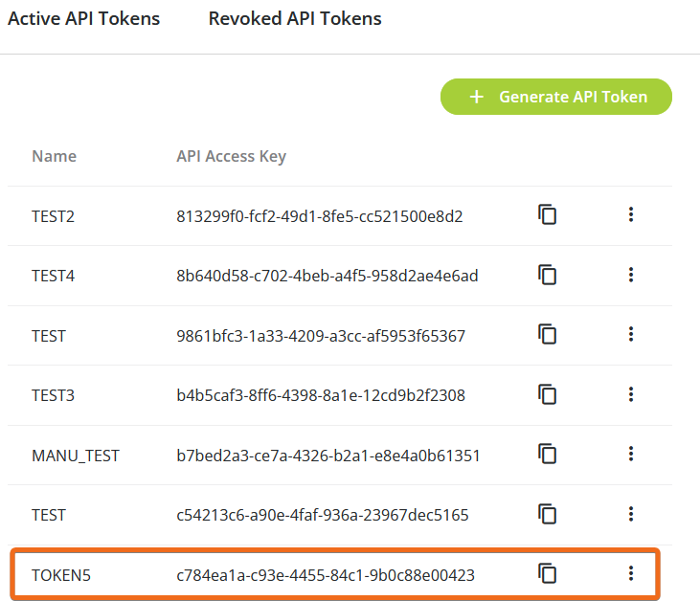Expand the actions menu for MANU_TEST

coord(631,454)
